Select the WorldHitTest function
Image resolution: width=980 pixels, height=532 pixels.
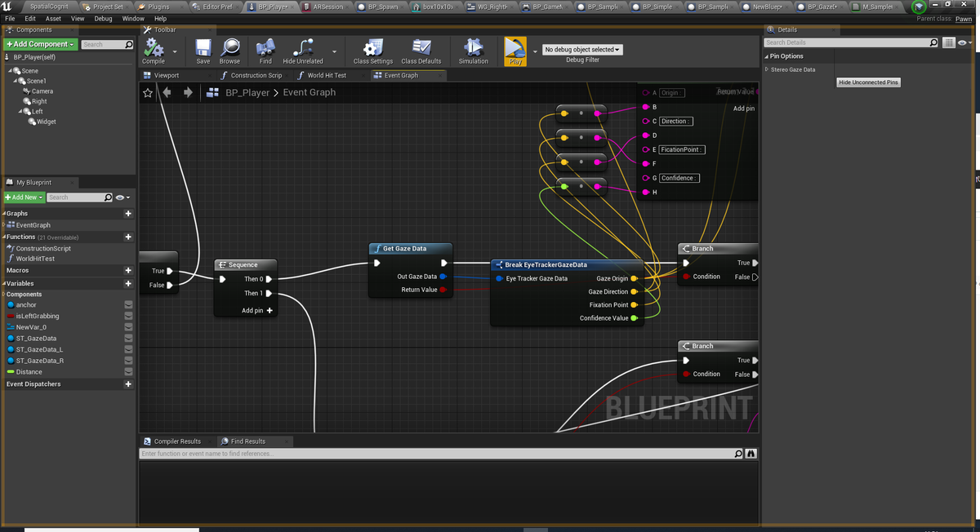(35, 259)
